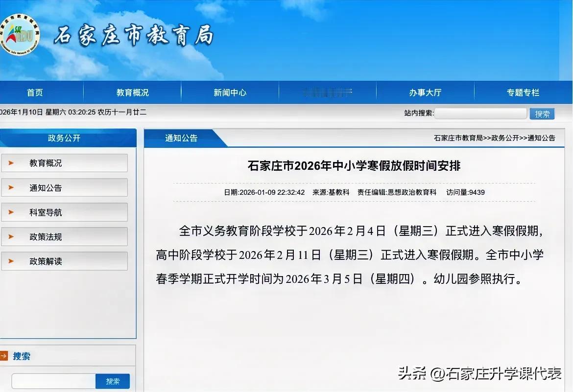Click the top 搜索 button
Screen dimensions: 573x392
tap(542, 113)
